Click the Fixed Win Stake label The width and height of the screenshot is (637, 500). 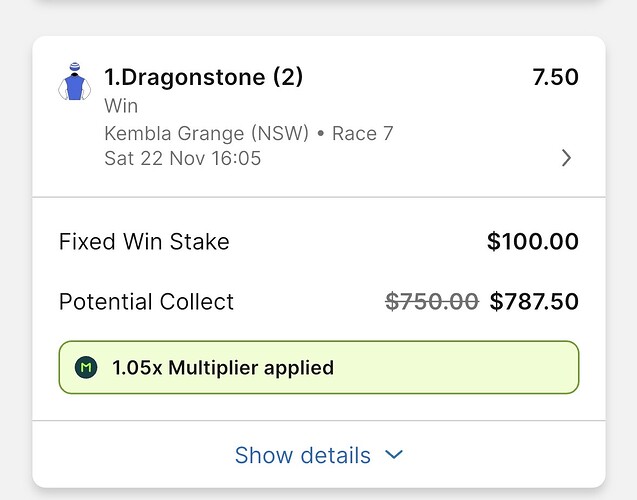144,242
